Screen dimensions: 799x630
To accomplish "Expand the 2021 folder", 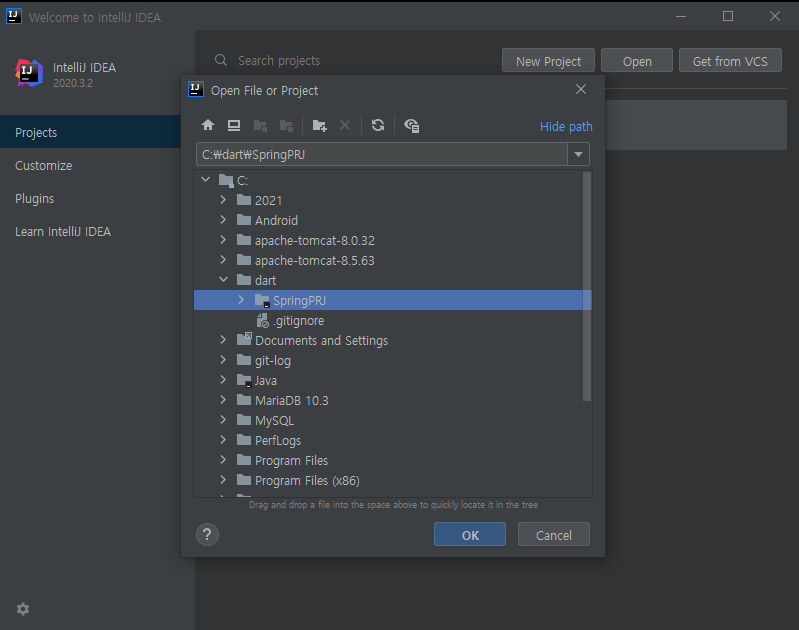I will (x=223, y=200).
